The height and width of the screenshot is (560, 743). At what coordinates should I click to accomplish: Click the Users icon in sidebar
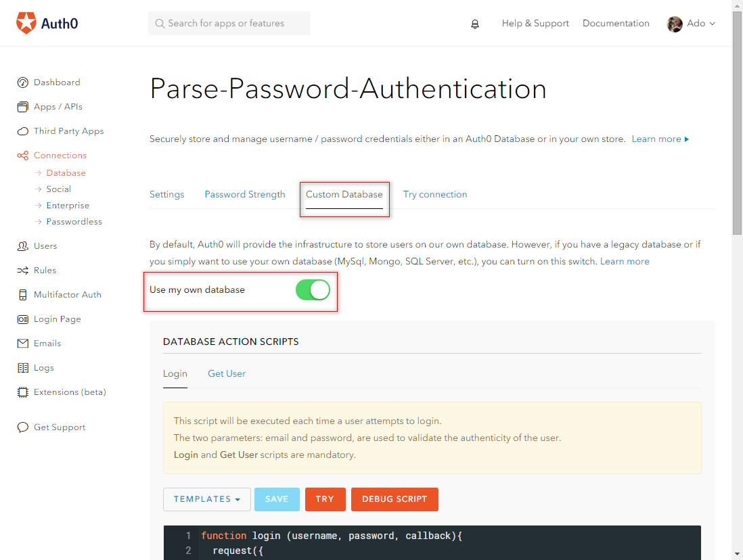point(23,246)
